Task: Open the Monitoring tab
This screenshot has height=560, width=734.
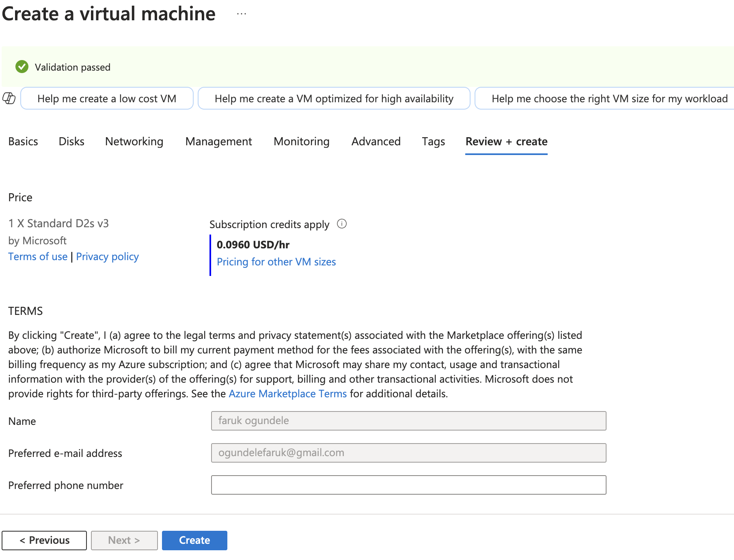Action: click(302, 142)
